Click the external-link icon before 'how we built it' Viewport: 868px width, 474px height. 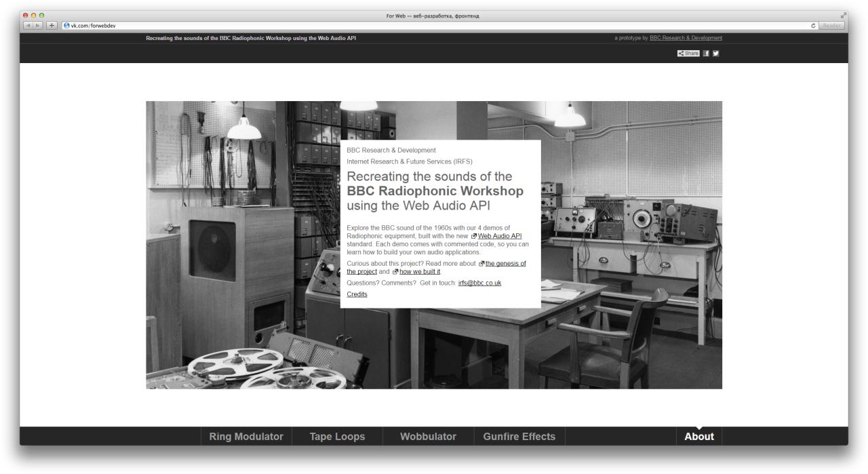(x=395, y=272)
